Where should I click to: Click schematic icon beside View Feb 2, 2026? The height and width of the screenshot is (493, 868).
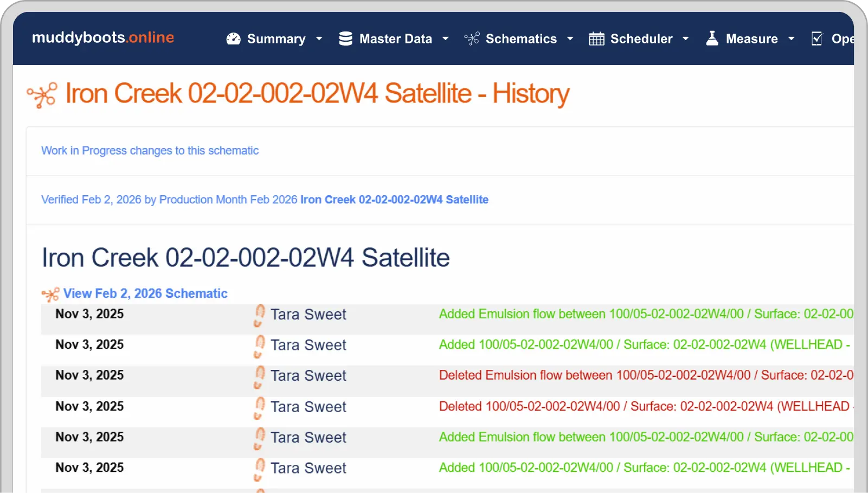pyautogui.click(x=50, y=294)
